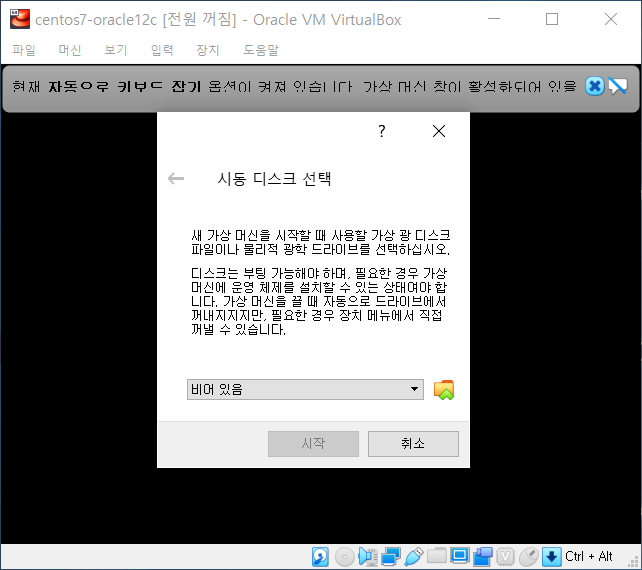This screenshot has width=642, height=570.
Task: Click the keyboard capture notification message text
Action: 294,86
